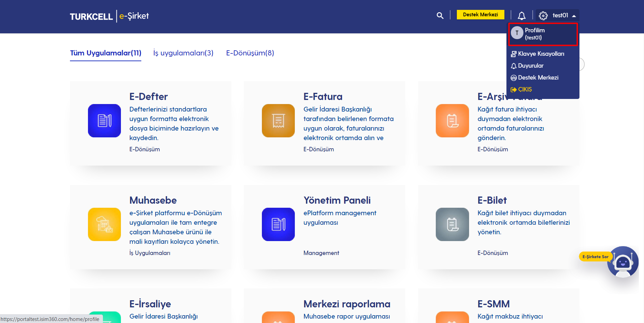This screenshot has height=323, width=644.
Task: Open the E-SMM title link
Action: (x=494, y=304)
